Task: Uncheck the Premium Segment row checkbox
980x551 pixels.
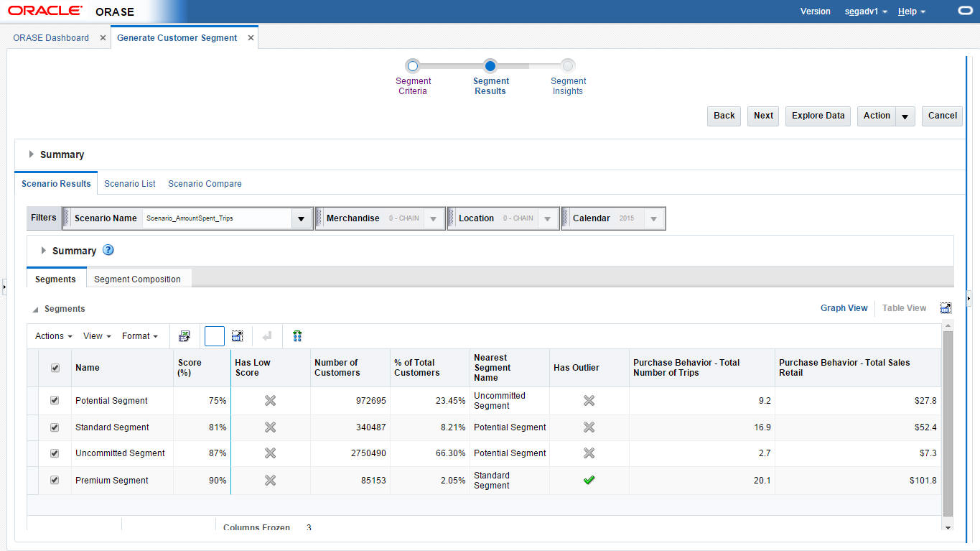Action: tap(55, 481)
